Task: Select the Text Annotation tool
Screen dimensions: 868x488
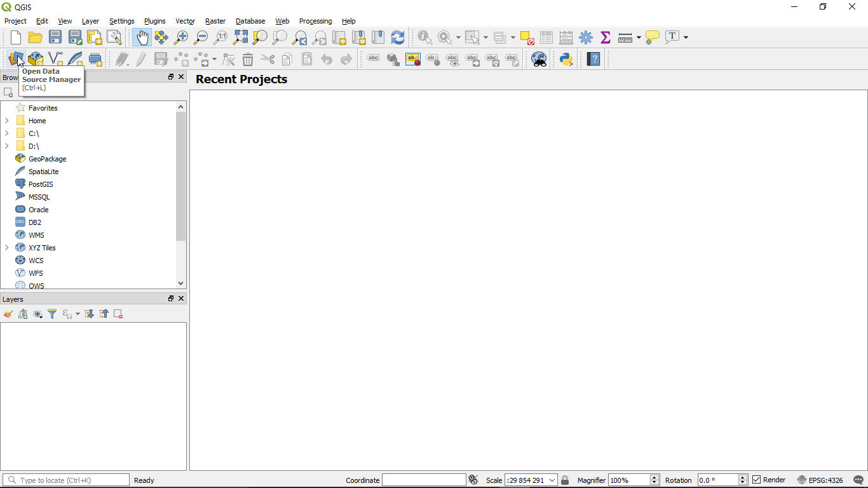Action: [672, 37]
